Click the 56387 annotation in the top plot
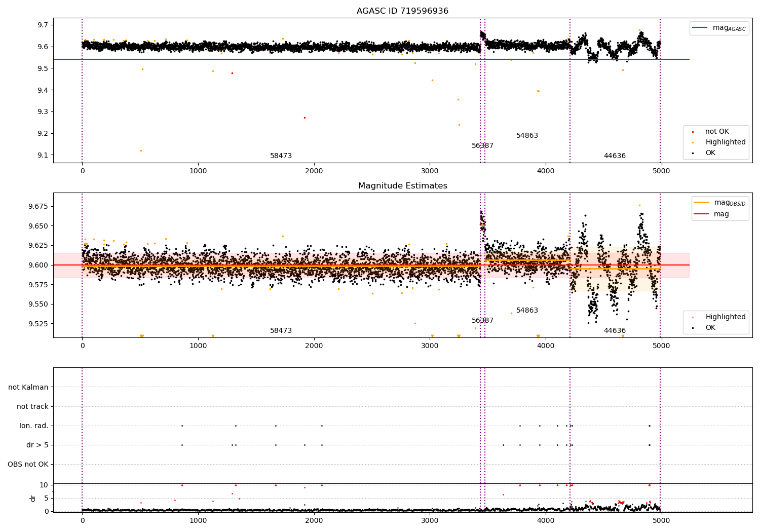 [x=482, y=146]
